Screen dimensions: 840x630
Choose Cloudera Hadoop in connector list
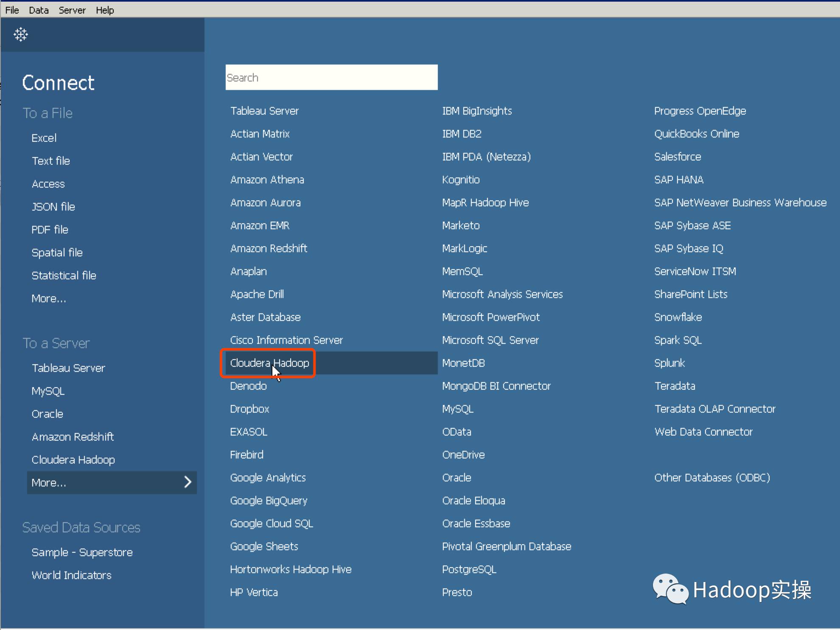click(x=269, y=363)
